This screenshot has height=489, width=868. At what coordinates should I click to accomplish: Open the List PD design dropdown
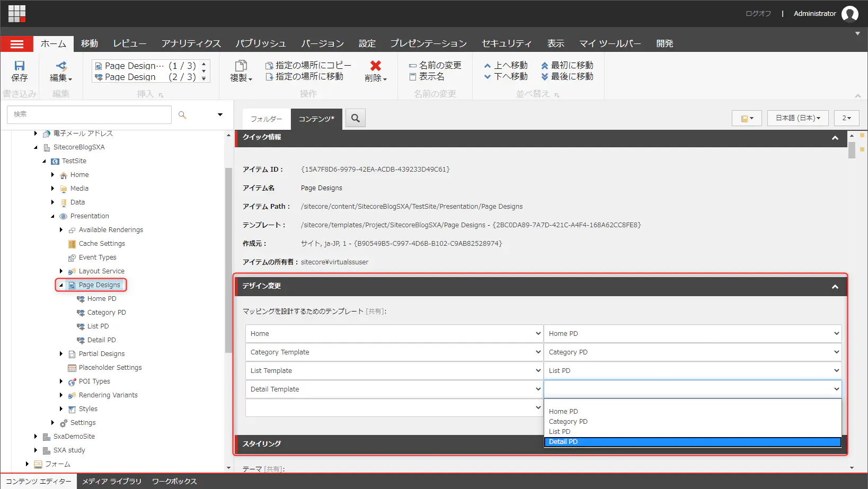[x=693, y=371]
